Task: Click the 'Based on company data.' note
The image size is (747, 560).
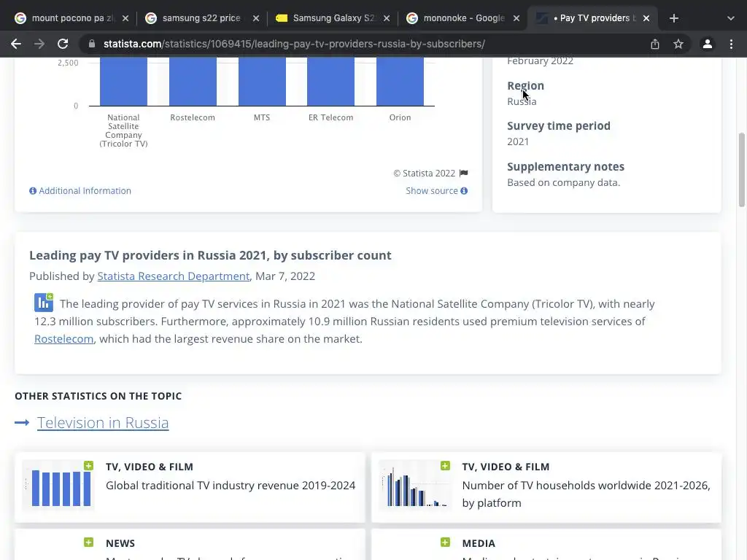Action: click(564, 183)
